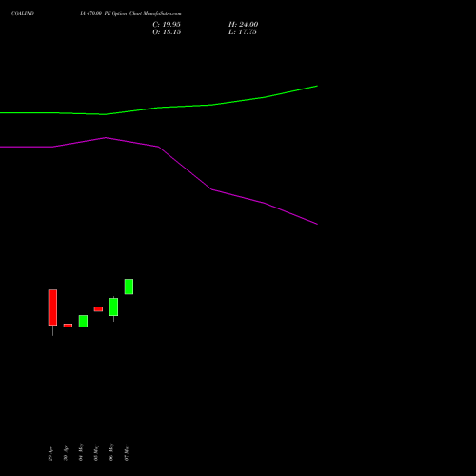Click the COALIND symbol title text
The height and width of the screenshot is (476, 476).
[23, 14]
